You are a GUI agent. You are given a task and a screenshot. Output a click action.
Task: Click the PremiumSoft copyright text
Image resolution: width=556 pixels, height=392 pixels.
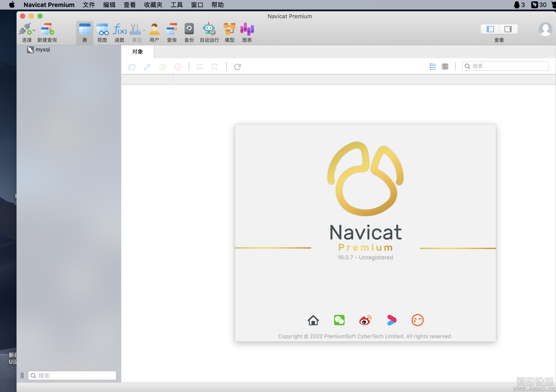[x=365, y=336]
